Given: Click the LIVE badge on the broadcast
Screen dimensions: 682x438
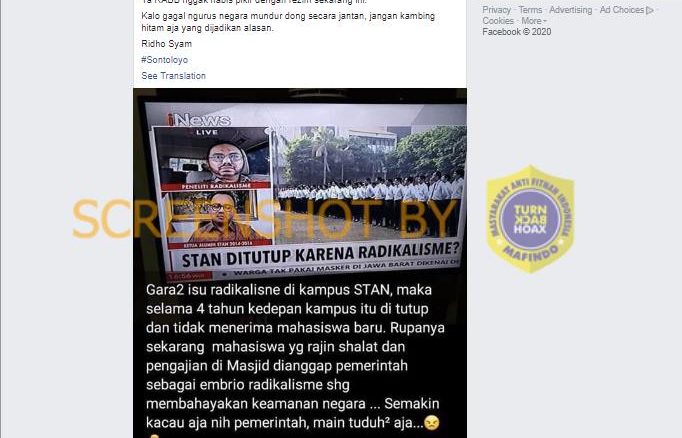Looking at the screenshot, I should [x=207, y=132].
